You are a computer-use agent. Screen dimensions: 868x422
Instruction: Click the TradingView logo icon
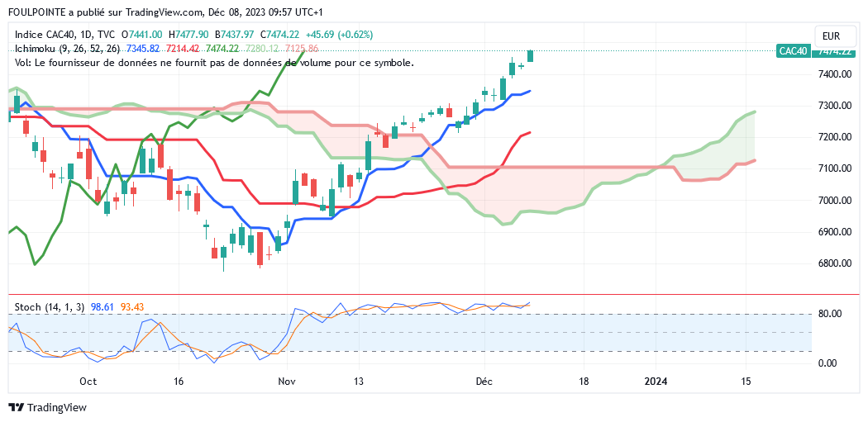pos(16,408)
